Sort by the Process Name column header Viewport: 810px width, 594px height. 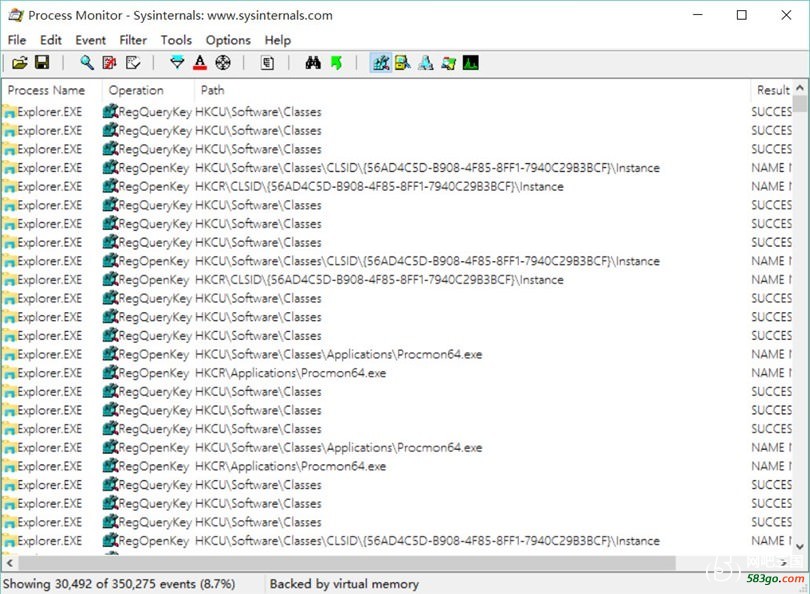tap(52, 90)
